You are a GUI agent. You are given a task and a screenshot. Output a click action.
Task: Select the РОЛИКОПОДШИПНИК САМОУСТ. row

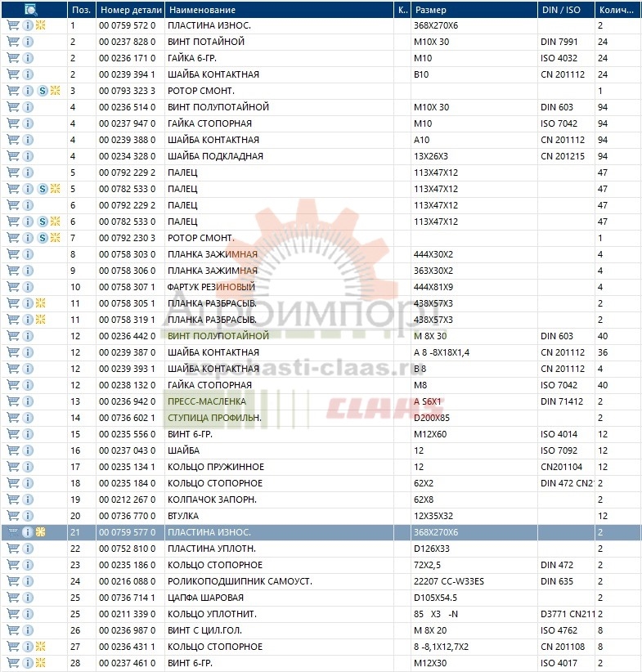(x=240, y=581)
